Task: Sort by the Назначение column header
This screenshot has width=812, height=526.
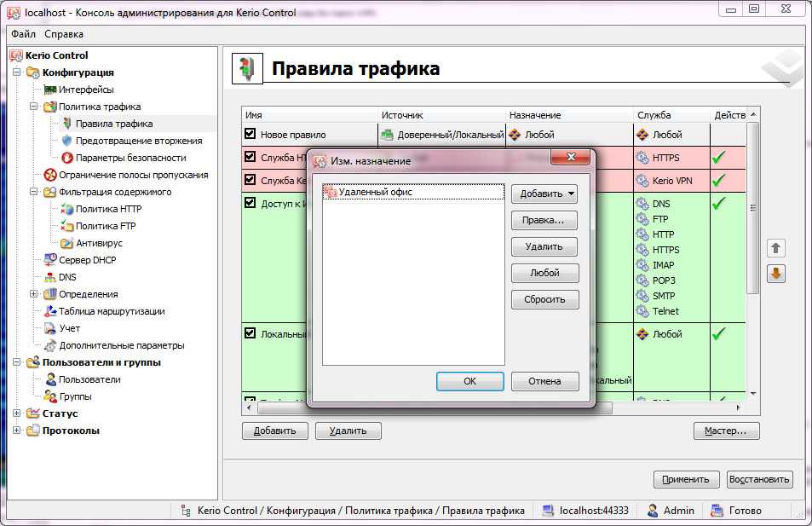Action: pyautogui.click(x=569, y=115)
